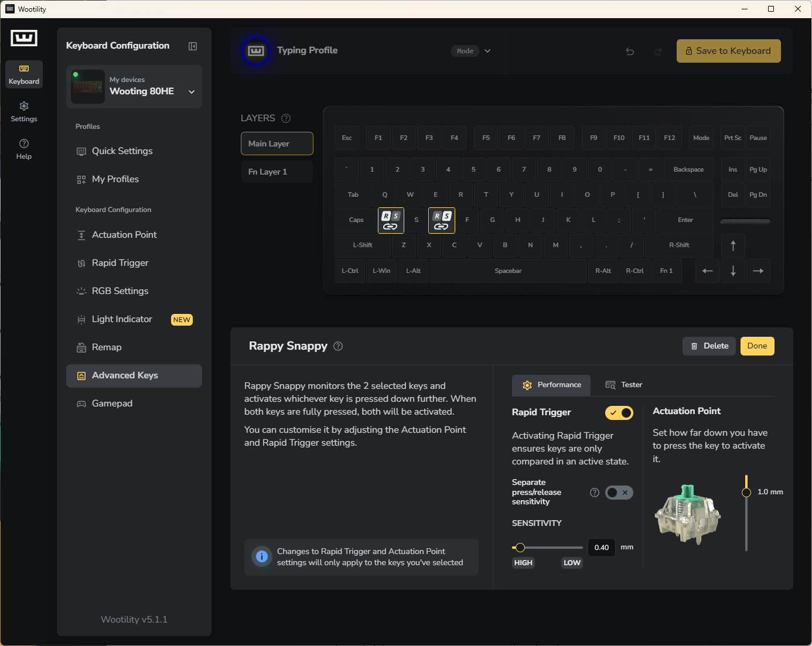The width and height of the screenshot is (812, 646).
Task: Switch to the Tester tab
Action: click(624, 385)
